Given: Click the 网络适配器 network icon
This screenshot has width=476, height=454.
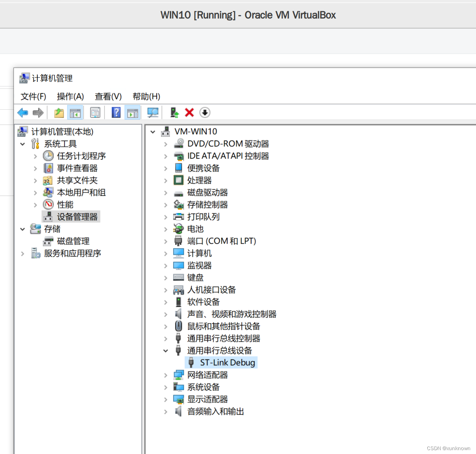Looking at the screenshot, I should (179, 375).
